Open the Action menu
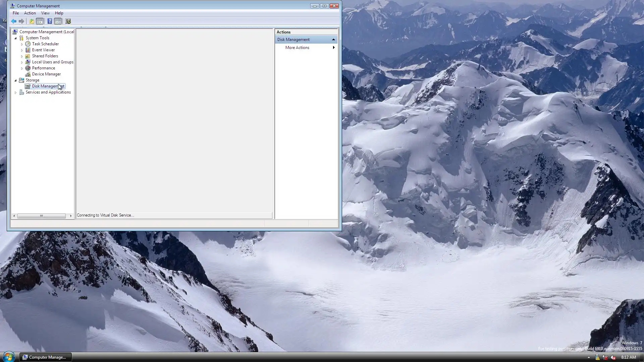 point(30,13)
